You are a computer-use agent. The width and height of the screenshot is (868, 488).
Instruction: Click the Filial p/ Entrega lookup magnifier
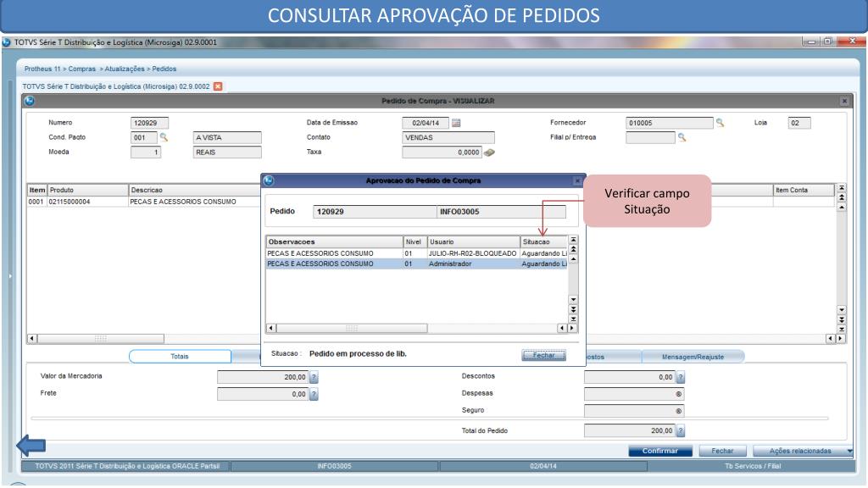pos(682,137)
